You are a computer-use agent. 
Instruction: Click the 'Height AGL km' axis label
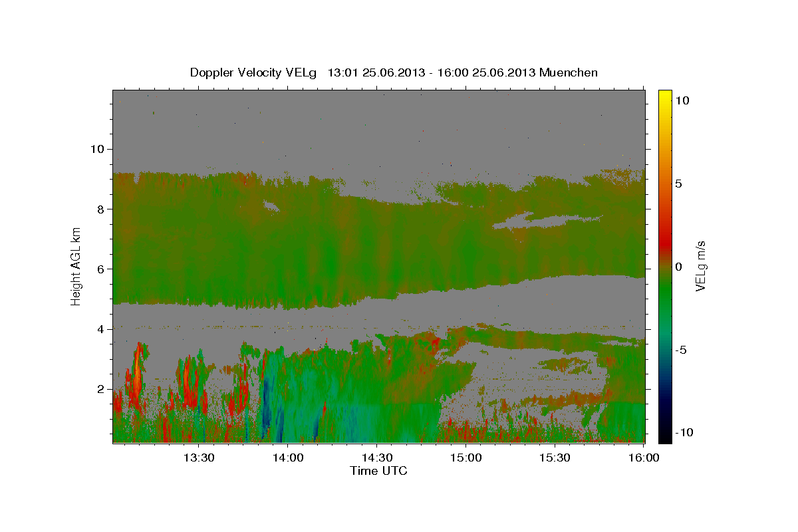[x=76, y=265]
